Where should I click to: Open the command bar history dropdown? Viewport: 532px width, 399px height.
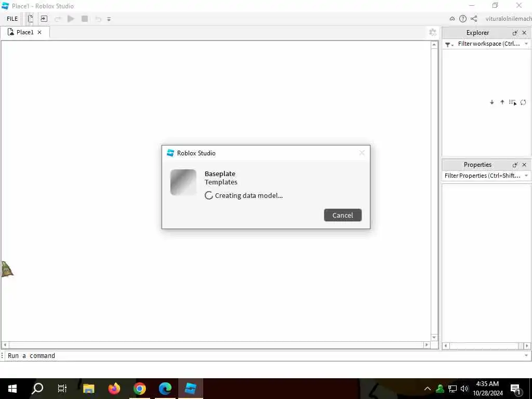pos(526,355)
